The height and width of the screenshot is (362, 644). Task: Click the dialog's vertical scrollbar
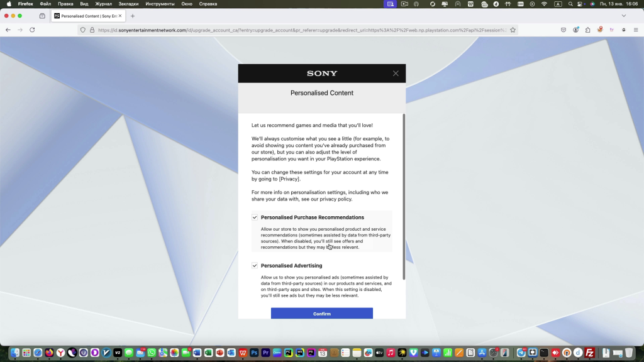point(404,196)
